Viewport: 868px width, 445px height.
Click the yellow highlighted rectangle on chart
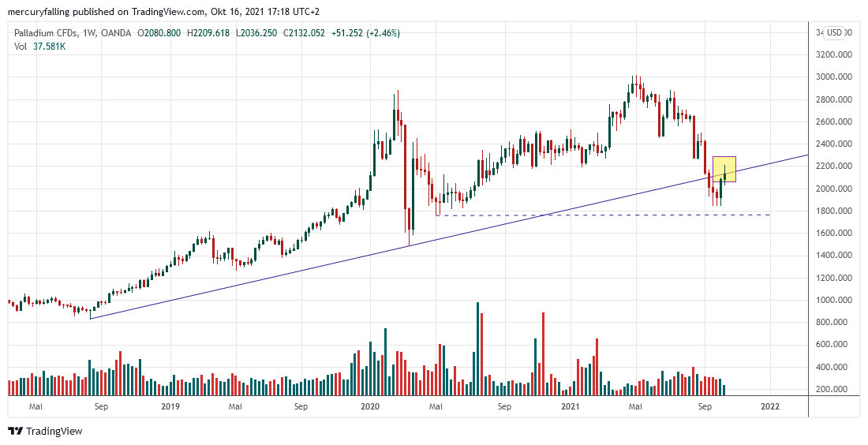point(724,169)
